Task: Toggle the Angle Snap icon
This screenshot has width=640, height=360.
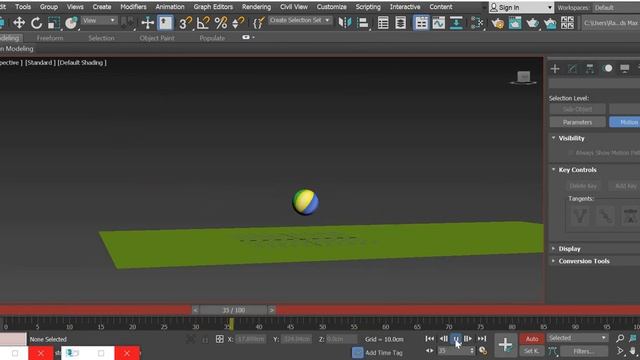Action: pyautogui.click(x=202, y=23)
